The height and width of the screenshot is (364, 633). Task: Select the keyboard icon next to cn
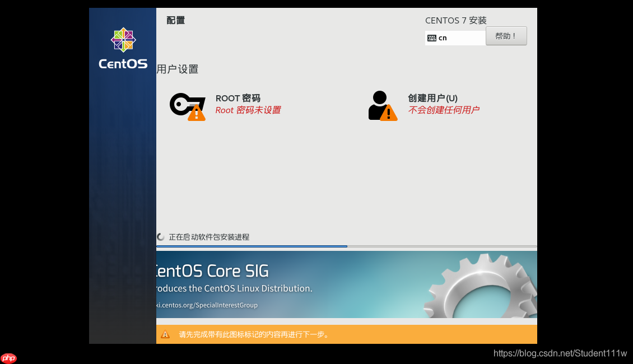coord(432,38)
